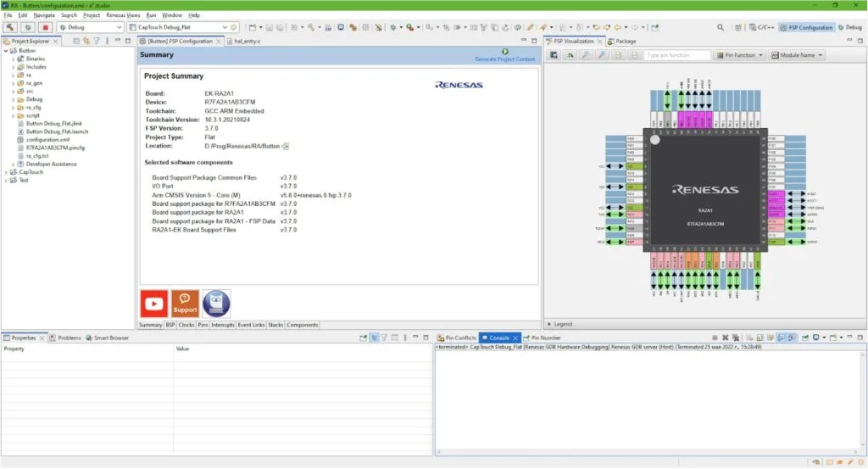Open the Components configuration tab
This screenshot has height=469, width=868.
pos(303,325)
